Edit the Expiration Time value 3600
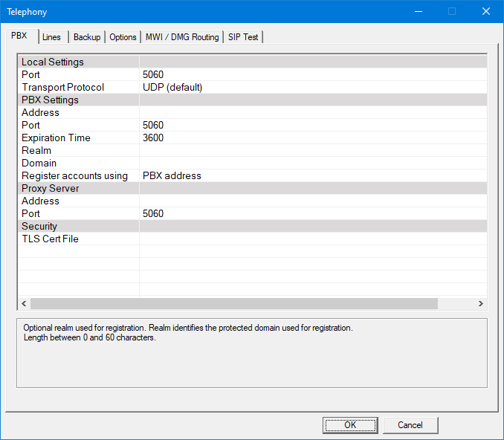 click(312, 138)
